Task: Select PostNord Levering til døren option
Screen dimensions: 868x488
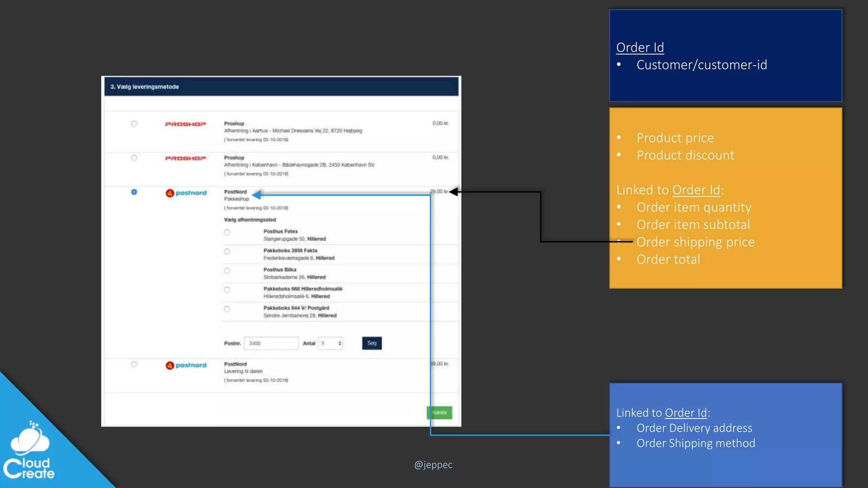Action: click(134, 364)
